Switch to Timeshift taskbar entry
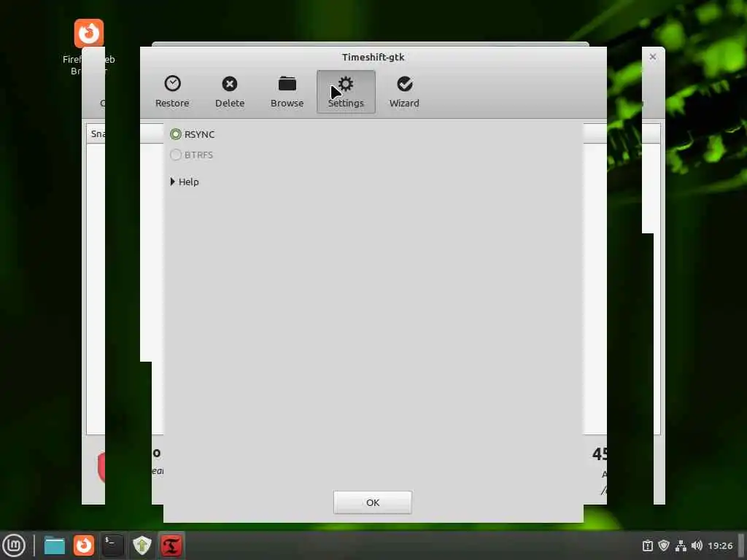 click(x=171, y=545)
